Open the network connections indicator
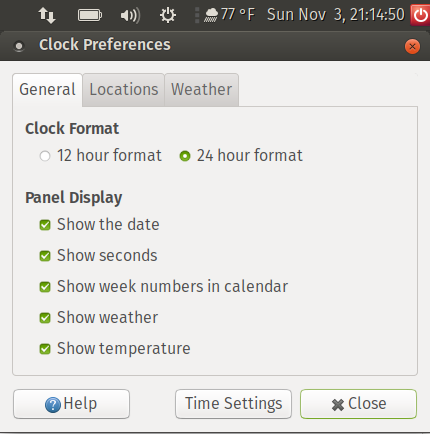 (x=46, y=15)
